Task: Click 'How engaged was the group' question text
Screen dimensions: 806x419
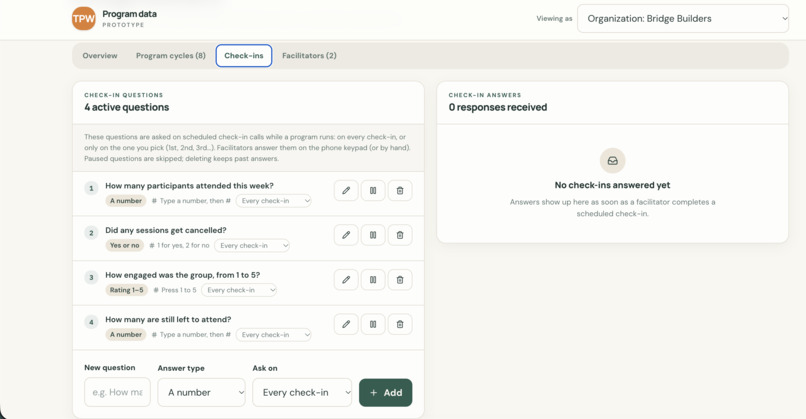Action: pos(182,275)
